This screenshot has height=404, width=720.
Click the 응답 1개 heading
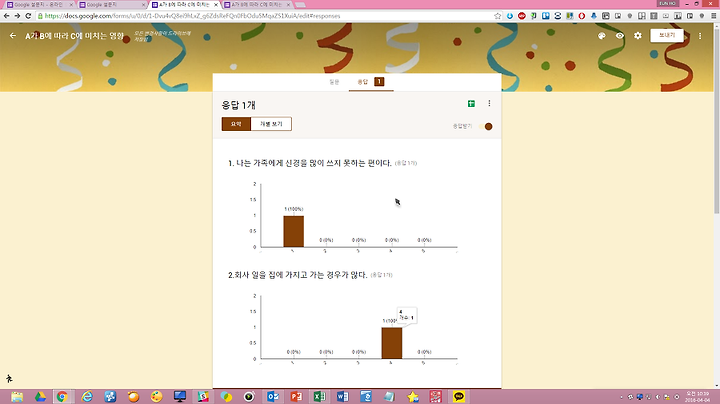point(238,105)
